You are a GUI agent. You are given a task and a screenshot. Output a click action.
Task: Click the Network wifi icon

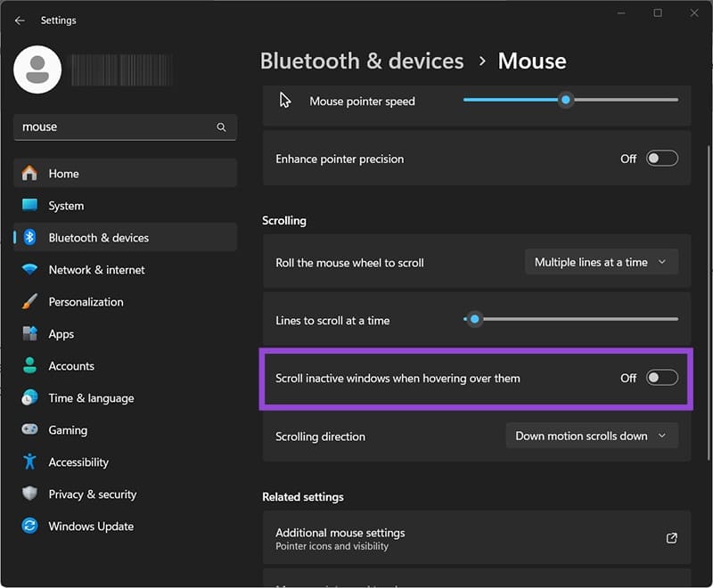point(29,269)
